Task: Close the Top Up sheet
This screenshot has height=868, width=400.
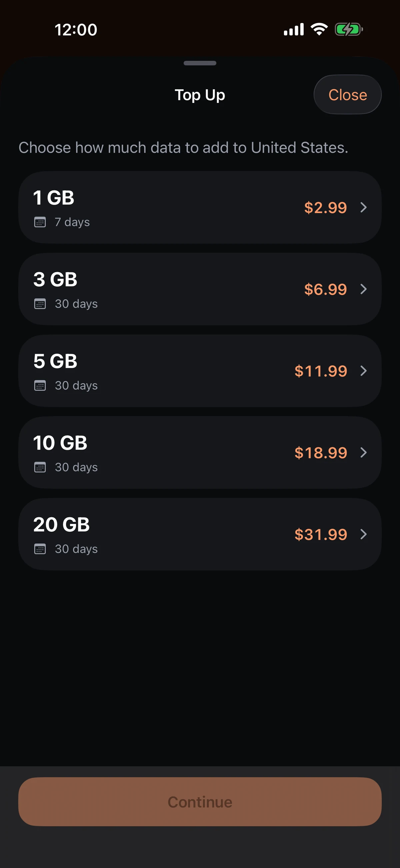Action: (x=347, y=95)
